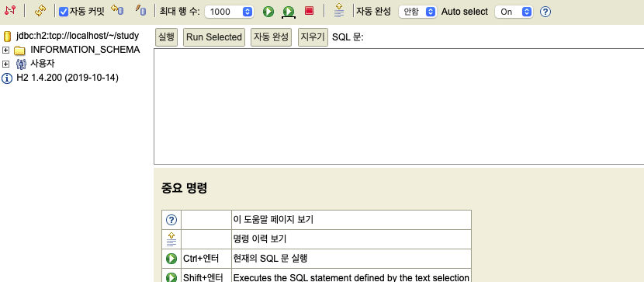Click the 중요 명령 heading
644x282 pixels.
point(184,188)
